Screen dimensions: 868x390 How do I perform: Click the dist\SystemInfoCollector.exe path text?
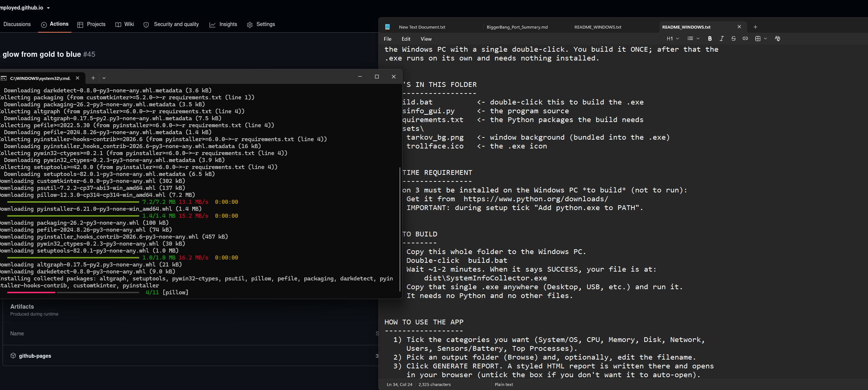485,278
